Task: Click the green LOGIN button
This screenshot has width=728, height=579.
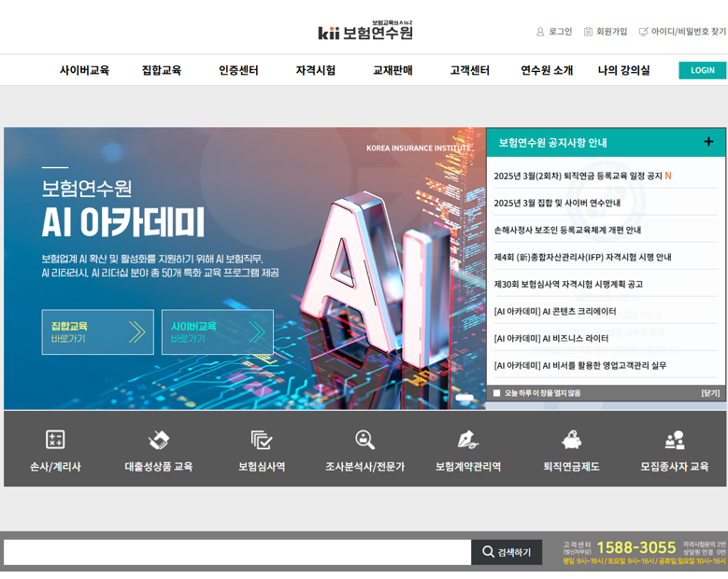Action: (702, 70)
